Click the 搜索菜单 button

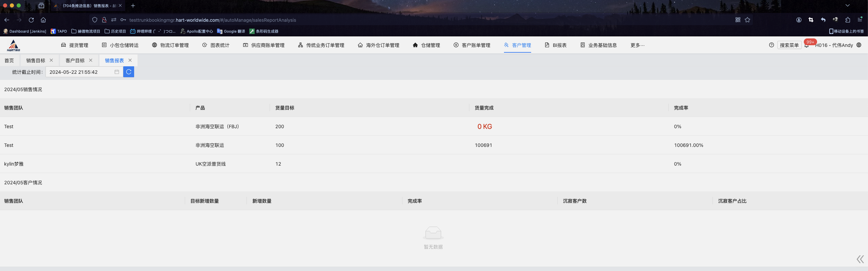pyautogui.click(x=789, y=45)
